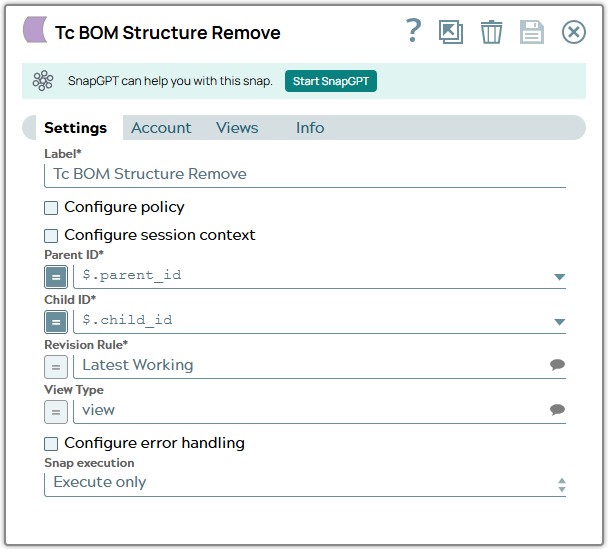Open the Views tab
The width and height of the screenshot is (608, 549).
pos(237,128)
